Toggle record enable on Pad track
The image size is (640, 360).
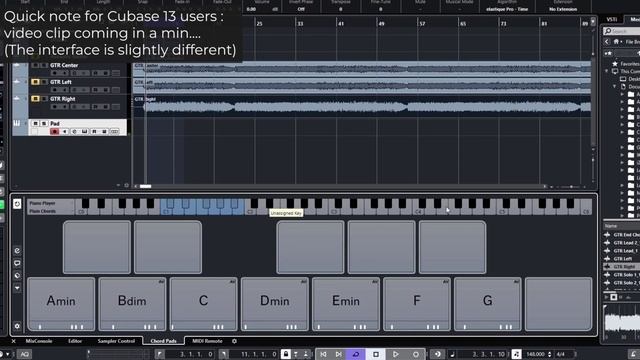tap(54, 131)
